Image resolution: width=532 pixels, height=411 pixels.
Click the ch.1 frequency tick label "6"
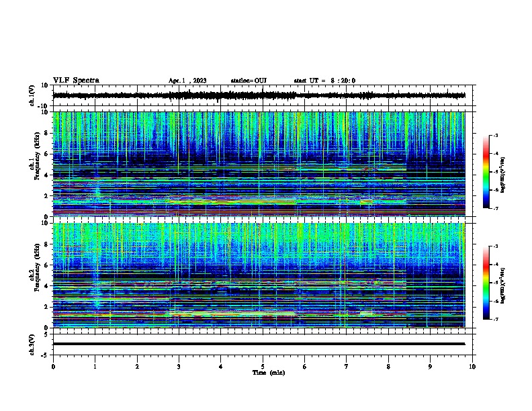(46, 154)
